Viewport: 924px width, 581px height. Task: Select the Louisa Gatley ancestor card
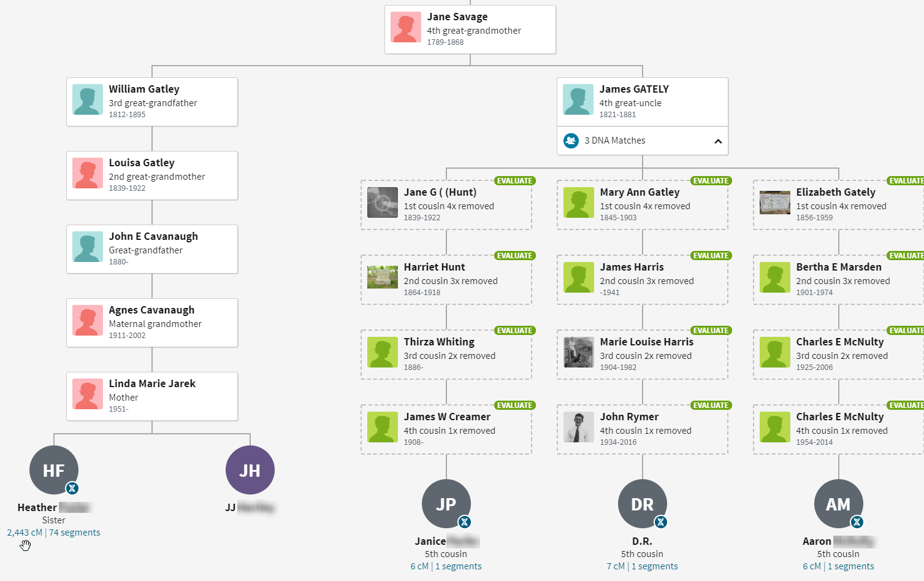[152, 175]
